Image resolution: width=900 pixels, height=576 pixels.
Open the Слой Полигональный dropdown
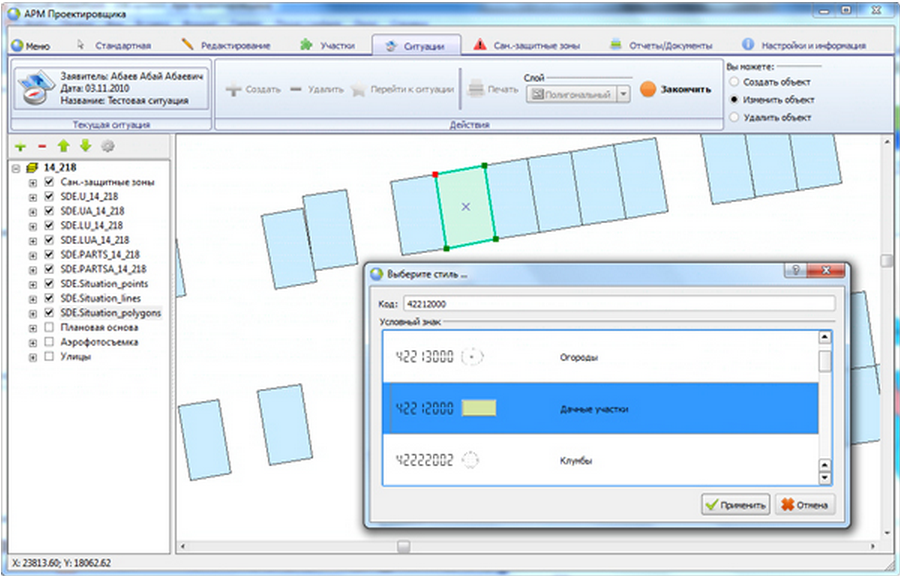pyautogui.click(x=623, y=94)
